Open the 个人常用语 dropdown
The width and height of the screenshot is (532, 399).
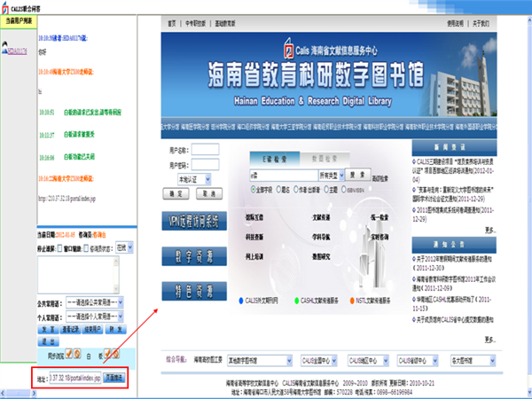coord(95,317)
